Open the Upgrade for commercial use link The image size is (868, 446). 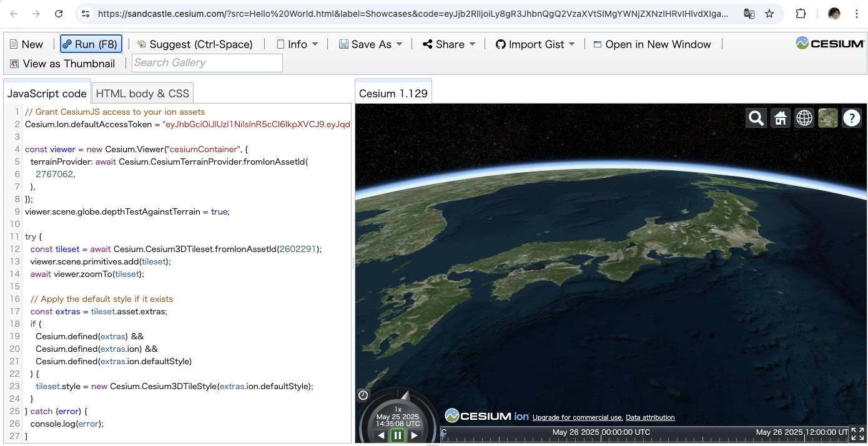click(x=577, y=417)
